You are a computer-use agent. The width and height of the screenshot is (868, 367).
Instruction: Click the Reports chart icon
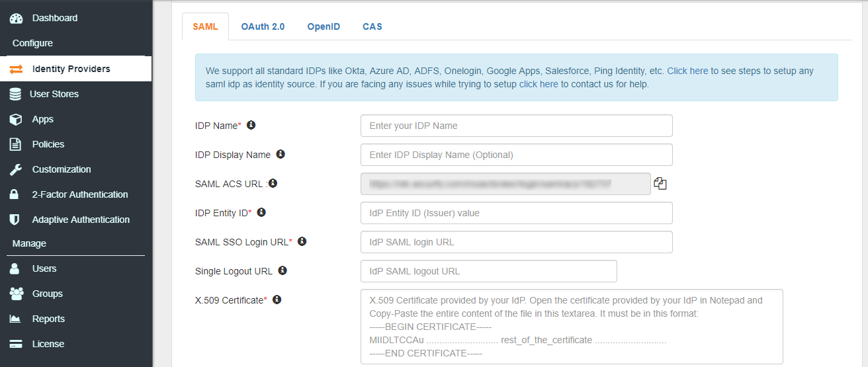pyautogui.click(x=15, y=319)
